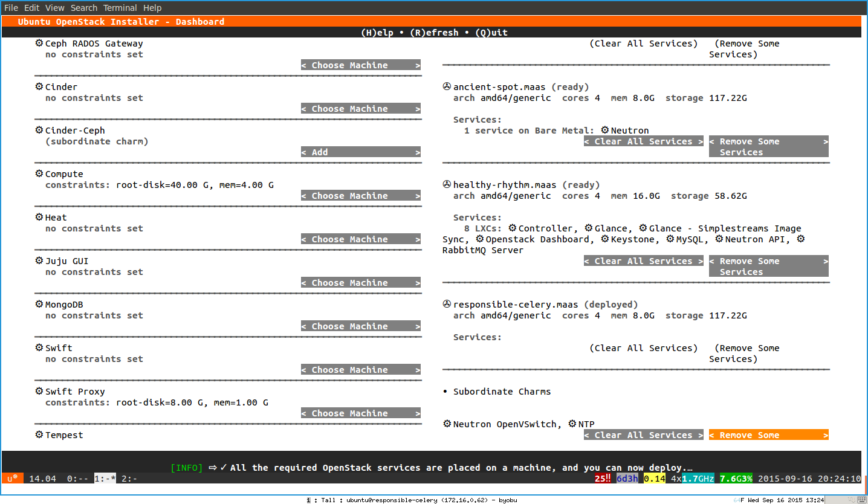
Task: Choose Machine for MongoDB
Action: (x=361, y=326)
